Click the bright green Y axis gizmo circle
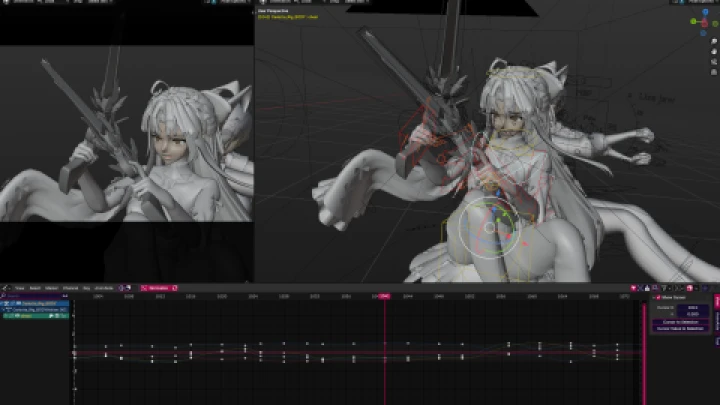Image resolution: width=720 pixels, height=405 pixels. 693,21
